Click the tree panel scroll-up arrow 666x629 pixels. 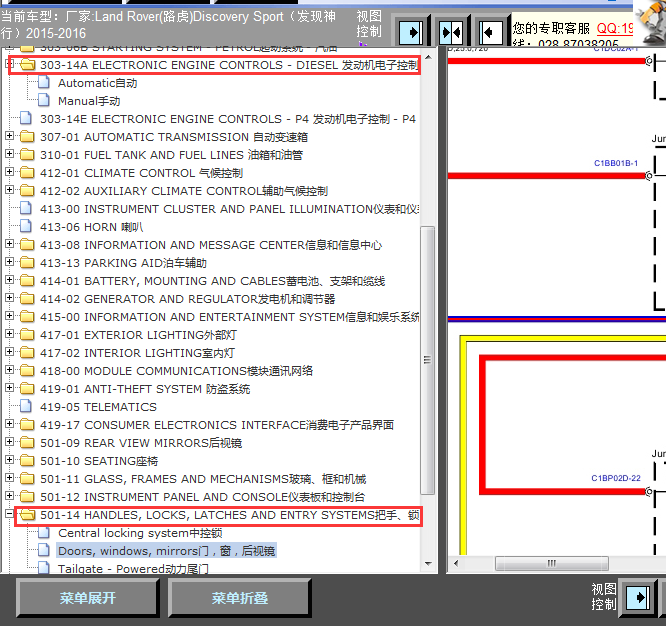[x=428, y=57]
